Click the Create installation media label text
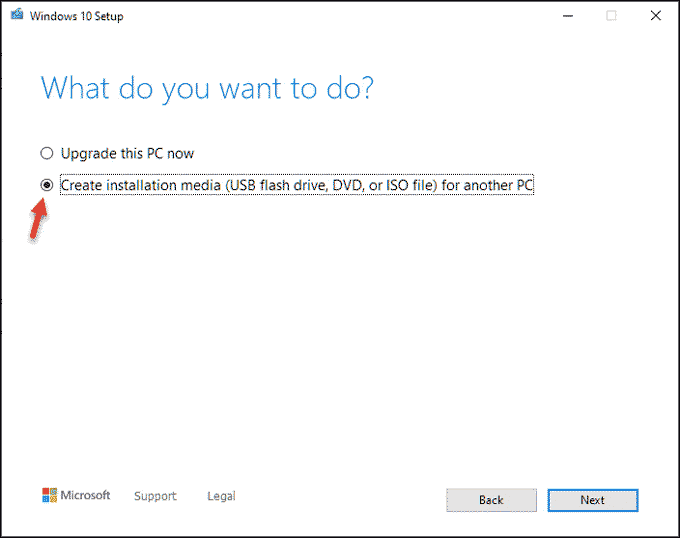This screenshot has width=680, height=538. tap(297, 185)
